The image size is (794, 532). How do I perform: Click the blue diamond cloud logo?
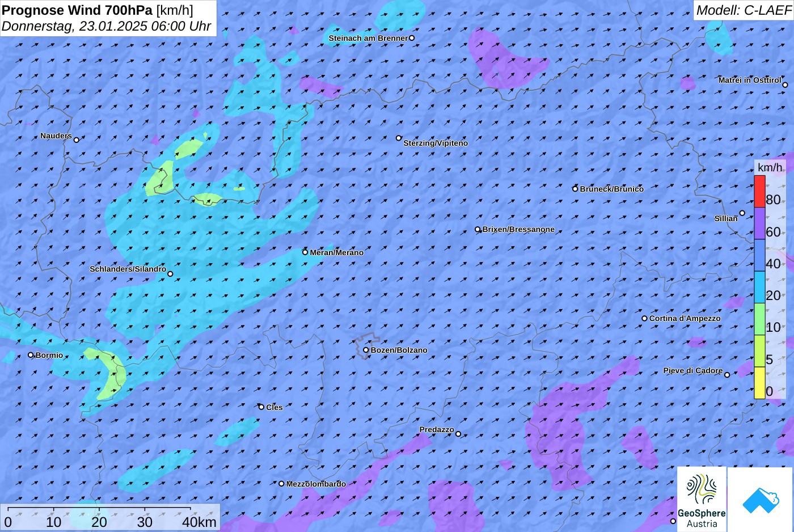click(x=761, y=500)
